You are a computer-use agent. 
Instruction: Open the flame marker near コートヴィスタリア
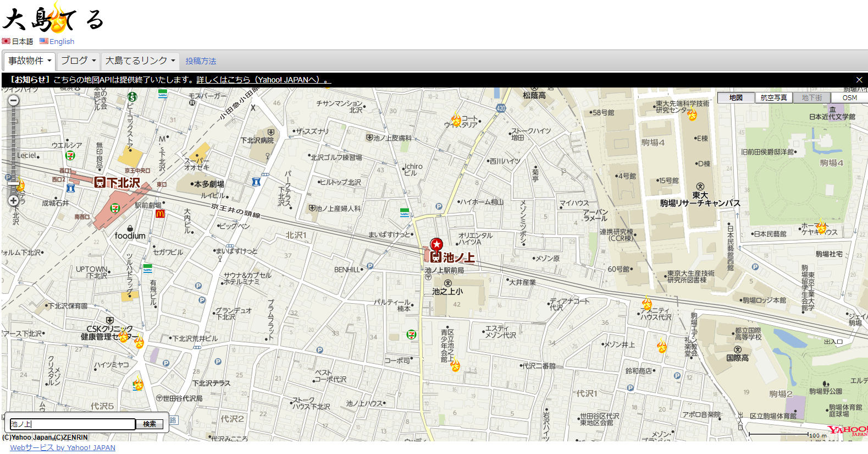(x=456, y=119)
